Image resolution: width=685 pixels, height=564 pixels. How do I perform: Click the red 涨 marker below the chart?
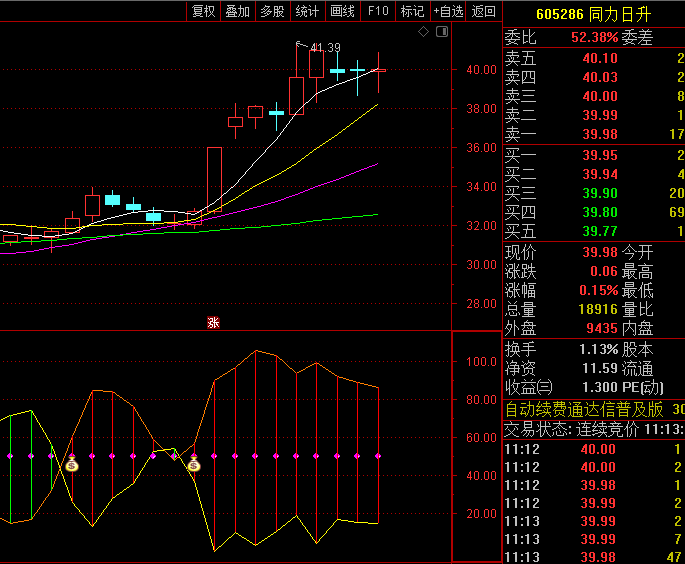(213, 322)
